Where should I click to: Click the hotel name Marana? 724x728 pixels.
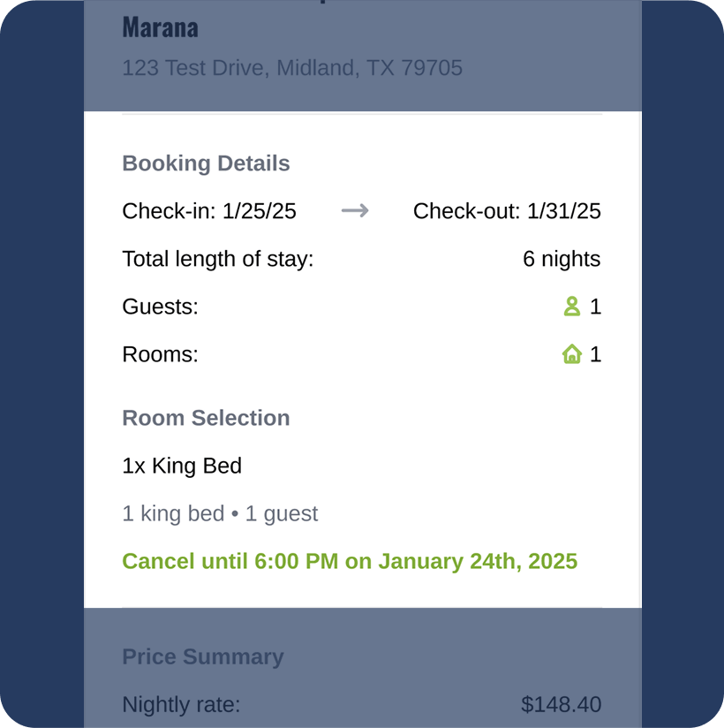(x=160, y=27)
